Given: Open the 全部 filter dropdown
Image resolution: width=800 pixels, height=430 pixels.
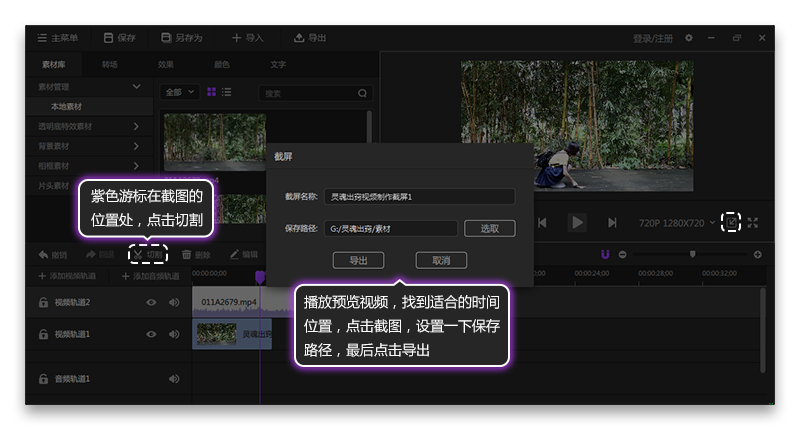Looking at the screenshot, I should [180, 92].
